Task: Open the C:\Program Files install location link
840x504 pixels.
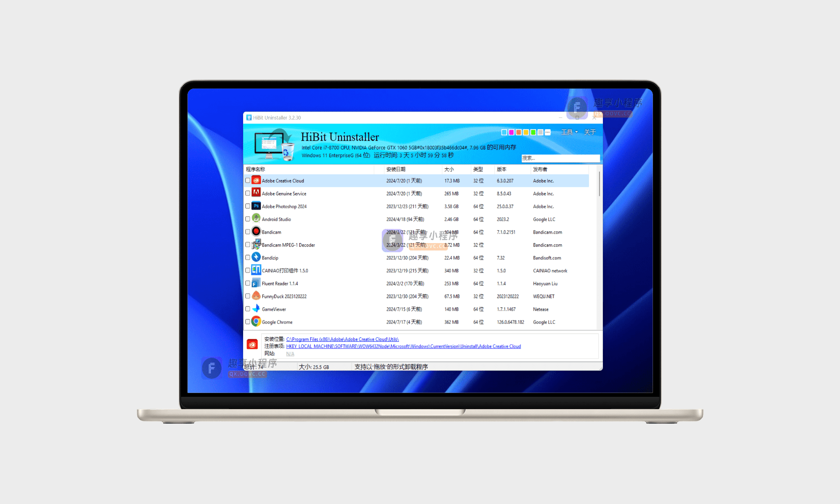Action: coord(342,339)
